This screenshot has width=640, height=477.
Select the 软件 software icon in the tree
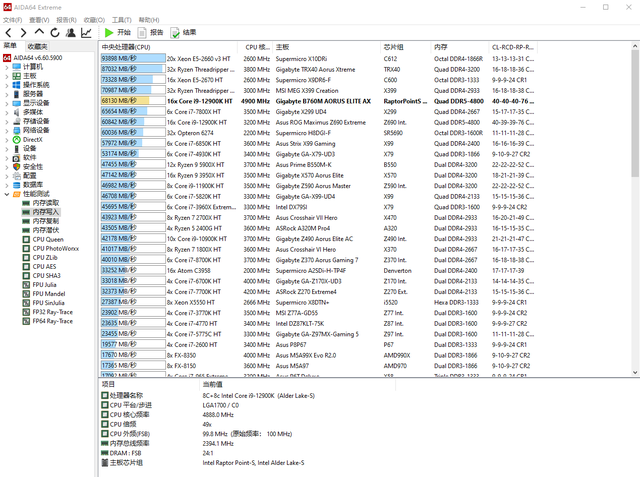[17, 158]
